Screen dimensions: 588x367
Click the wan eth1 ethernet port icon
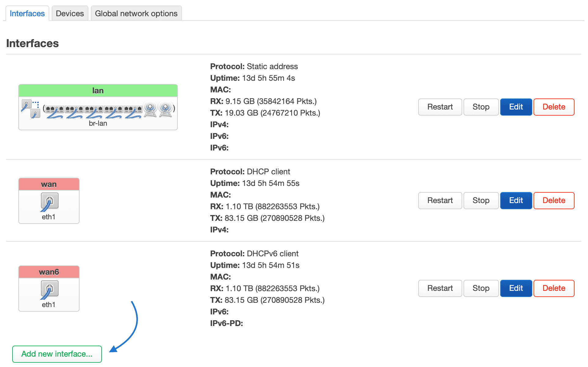(49, 202)
